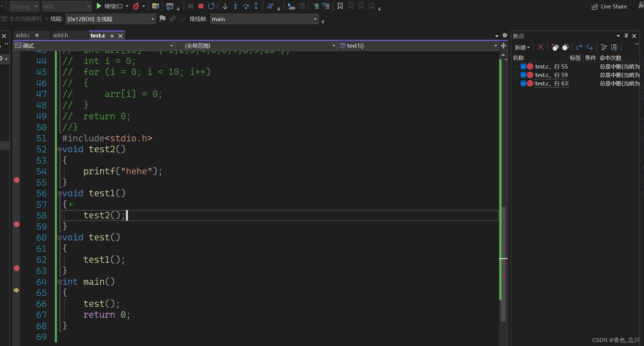Restart the debug session icon
The image size is (644, 346).
point(211,6)
